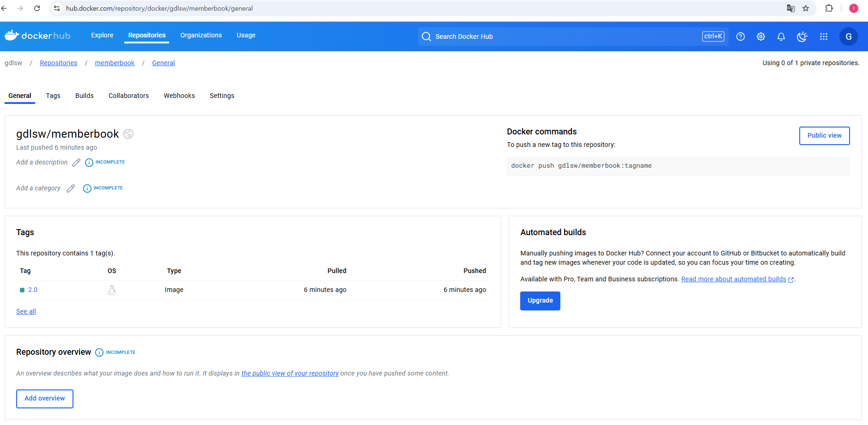This screenshot has height=425, width=868.
Task: Click the memberbook breadcrumb link
Action: 115,63
